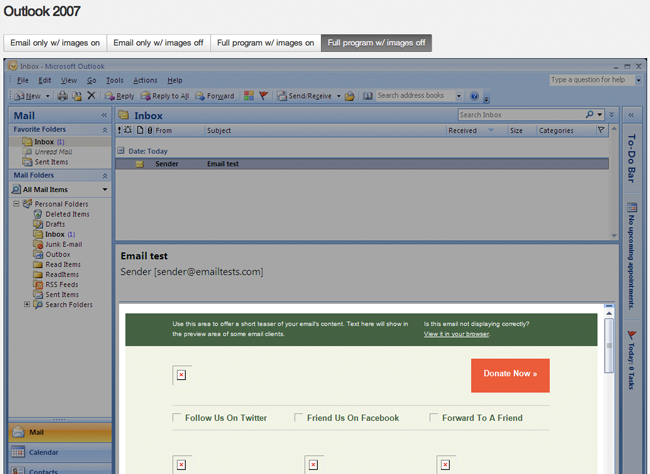Open the View menu
Image resolution: width=650 pixels, height=474 pixels.
69,80
